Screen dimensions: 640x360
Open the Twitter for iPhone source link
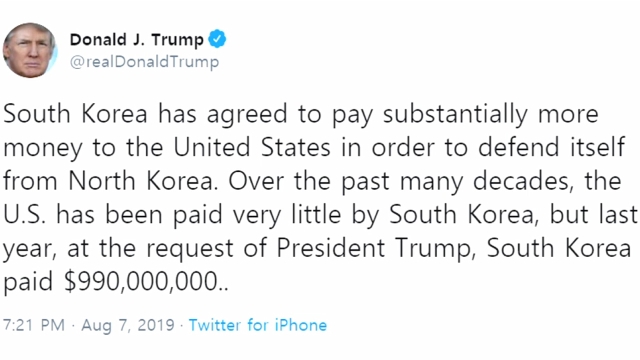258,325
